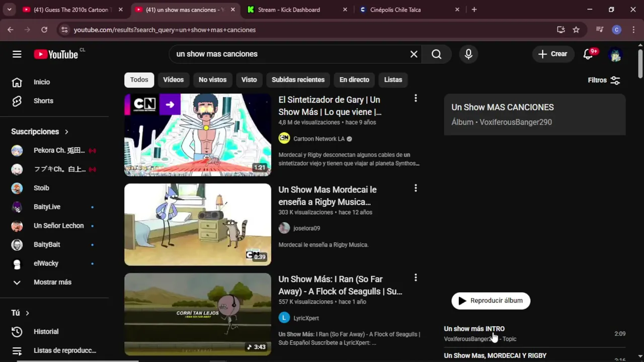Switch to Stream - Kick Dashboard tab
The width and height of the screenshot is (644, 362).
click(x=297, y=10)
